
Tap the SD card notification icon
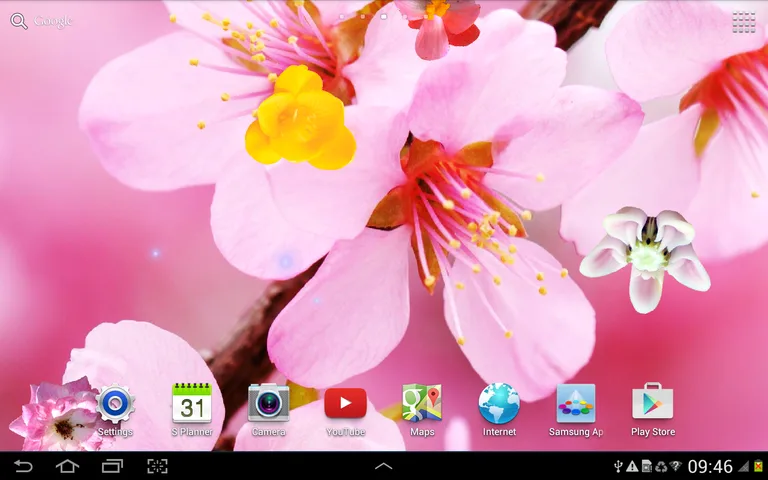[x=647, y=466]
